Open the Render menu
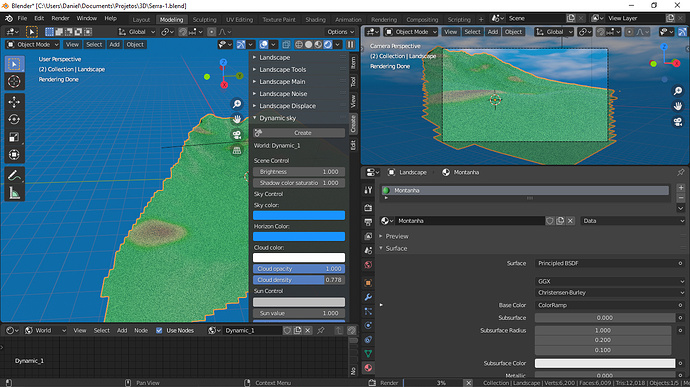Viewport: 690px width, 387px height. pyautogui.click(x=60, y=18)
